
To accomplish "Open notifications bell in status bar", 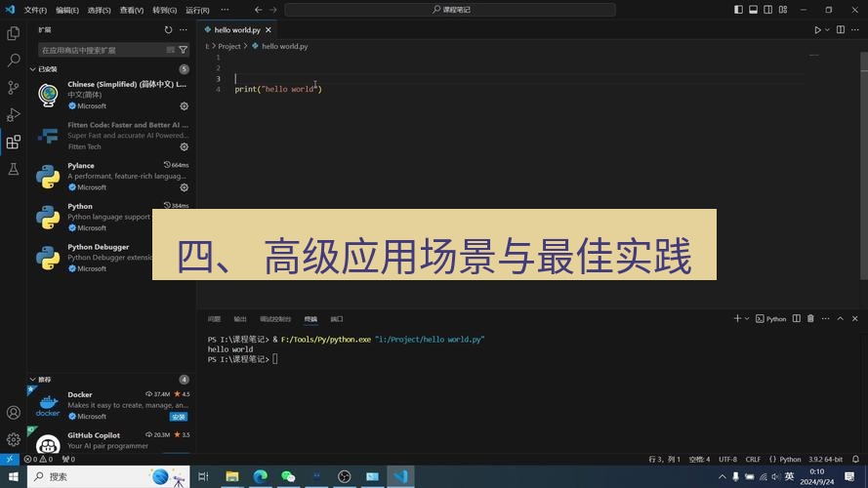I will pyautogui.click(x=856, y=460).
